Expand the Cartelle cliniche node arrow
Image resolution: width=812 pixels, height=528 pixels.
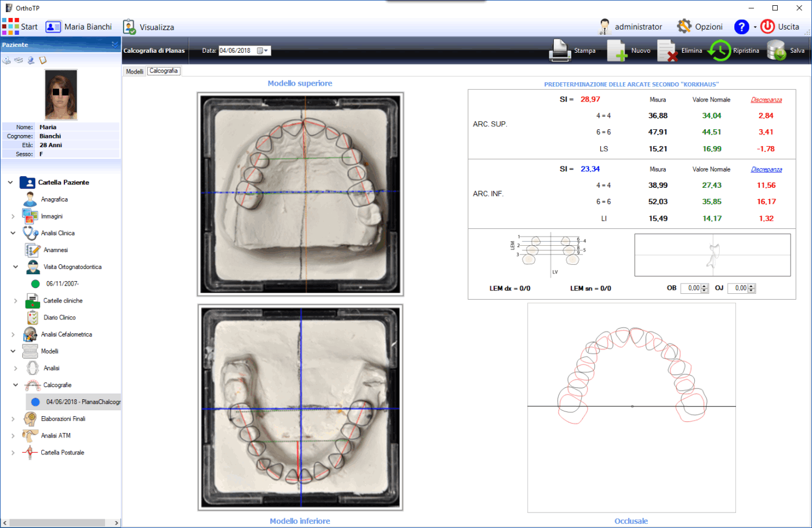coord(16,301)
